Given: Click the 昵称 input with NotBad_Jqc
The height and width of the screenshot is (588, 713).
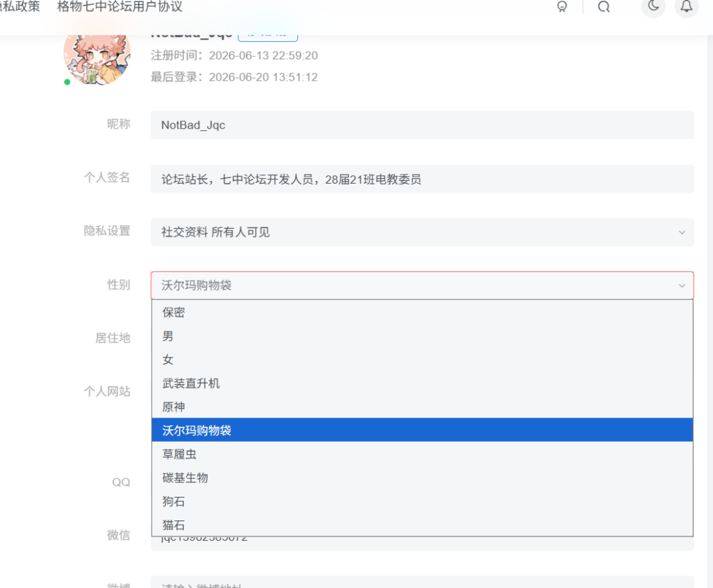Looking at the screenshot, I should point(422,125).
